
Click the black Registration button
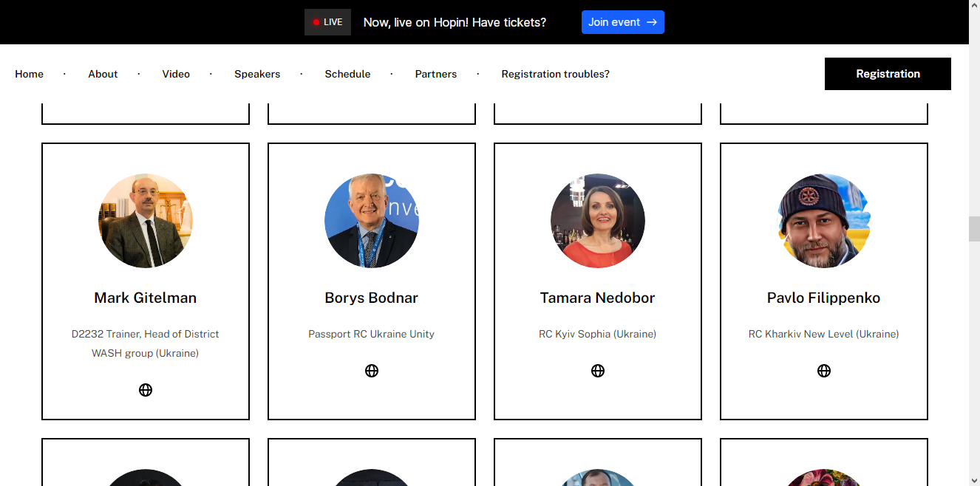click(888, 74)
